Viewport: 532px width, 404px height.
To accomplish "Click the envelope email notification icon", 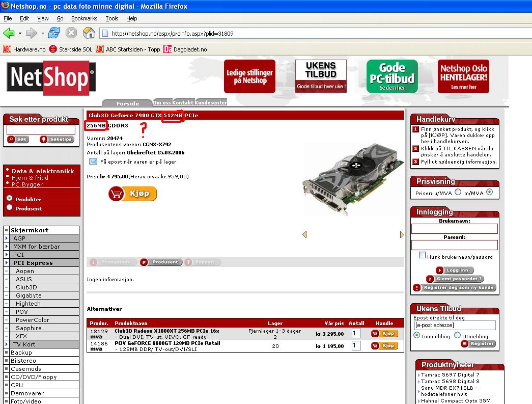I will [x=93, y=161].
